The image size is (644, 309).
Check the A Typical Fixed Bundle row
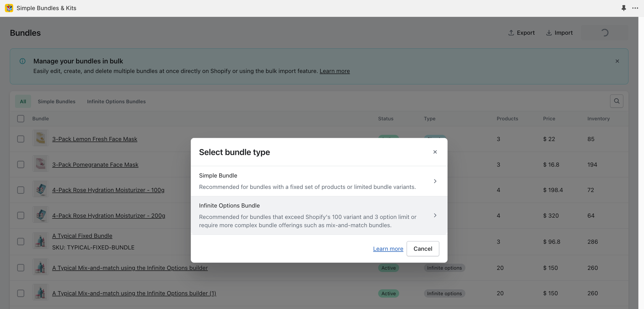pyautogui.click(x=21, y=242)
